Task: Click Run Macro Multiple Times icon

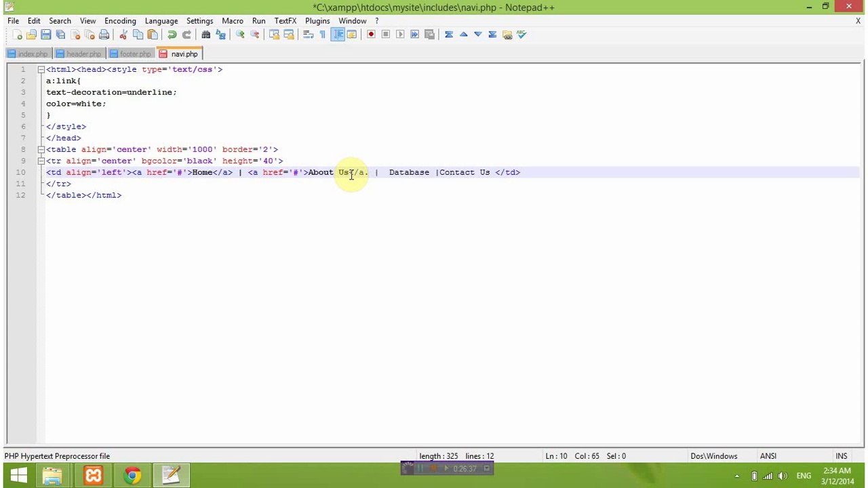Action: (414, 35)
